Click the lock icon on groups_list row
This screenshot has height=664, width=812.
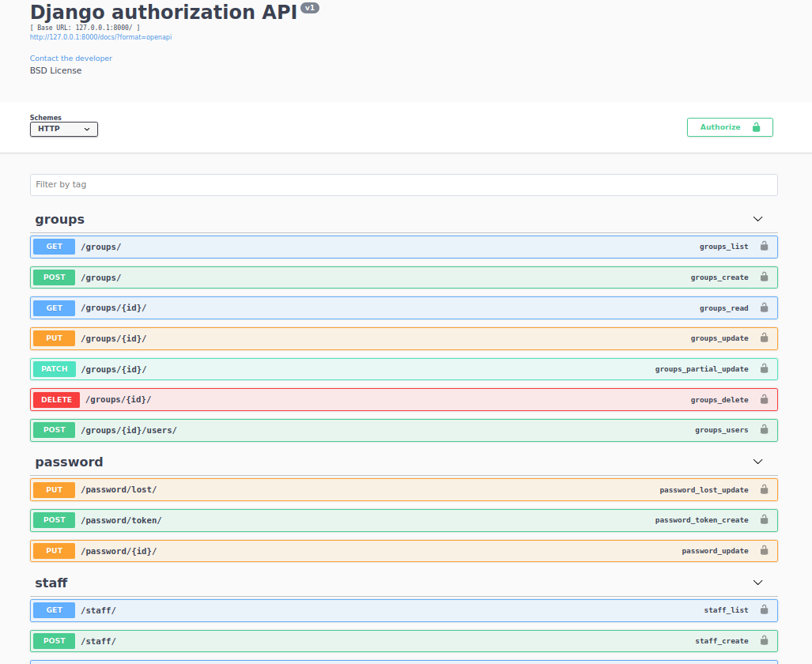764,246
